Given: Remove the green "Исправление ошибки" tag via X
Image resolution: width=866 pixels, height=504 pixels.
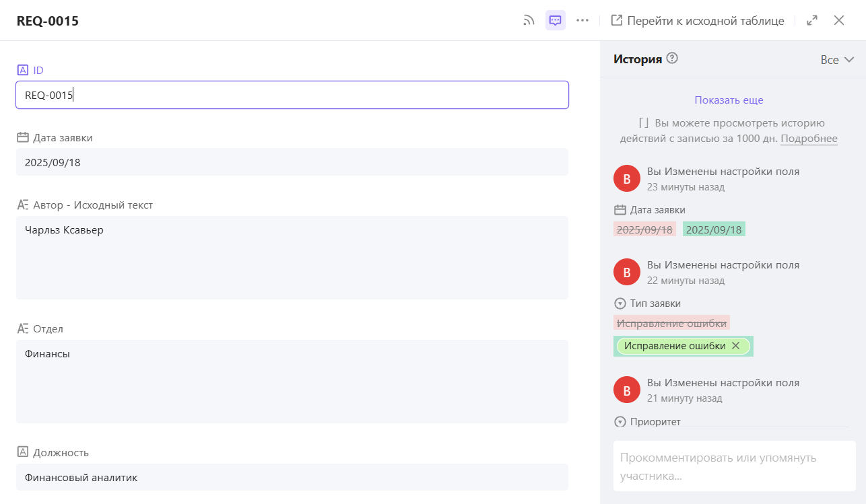Looking at the screenshot, I should tap(736, 346).
